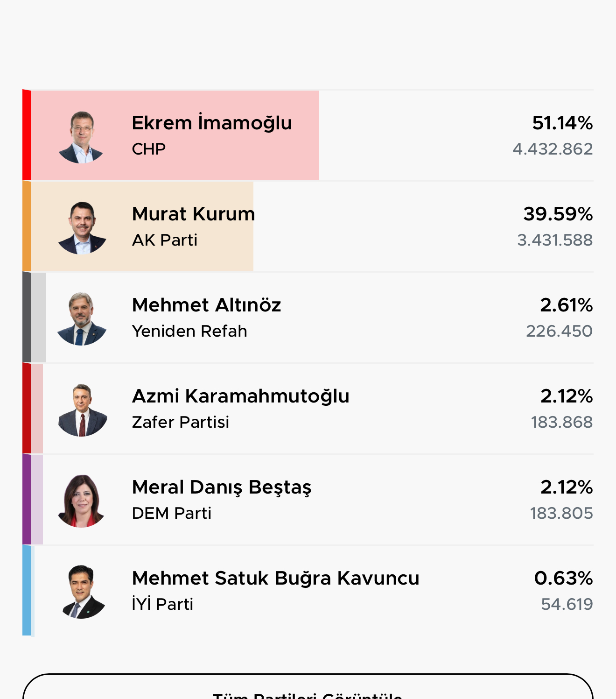
Task: Click the CHP candidate's portrait photo
Action: point(81,137)
